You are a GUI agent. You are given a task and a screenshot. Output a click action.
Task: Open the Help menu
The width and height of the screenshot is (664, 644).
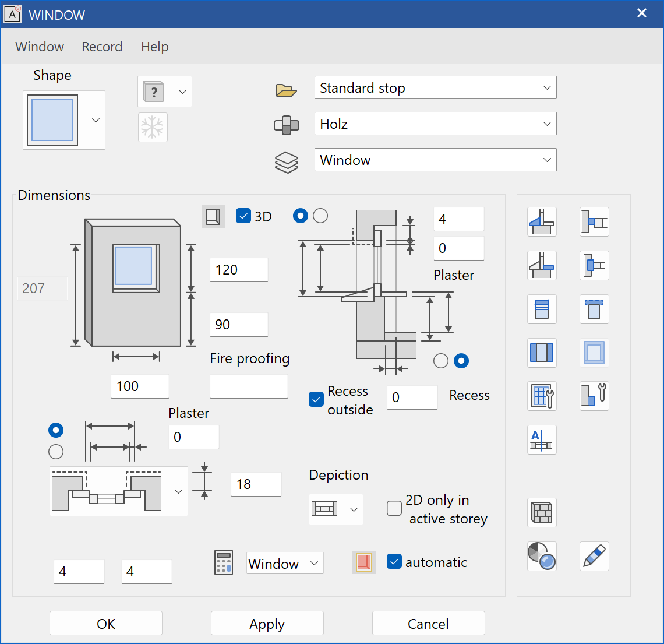[x=154, y=47]
